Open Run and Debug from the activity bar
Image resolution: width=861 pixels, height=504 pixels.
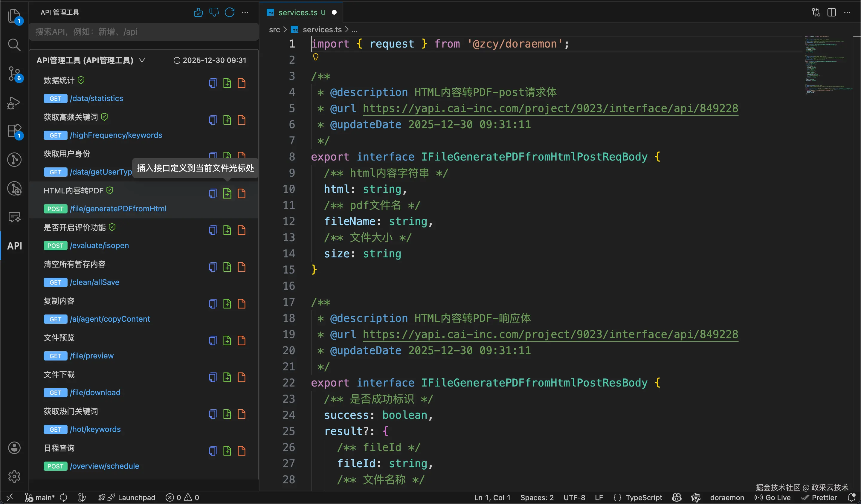click(14, 103)
